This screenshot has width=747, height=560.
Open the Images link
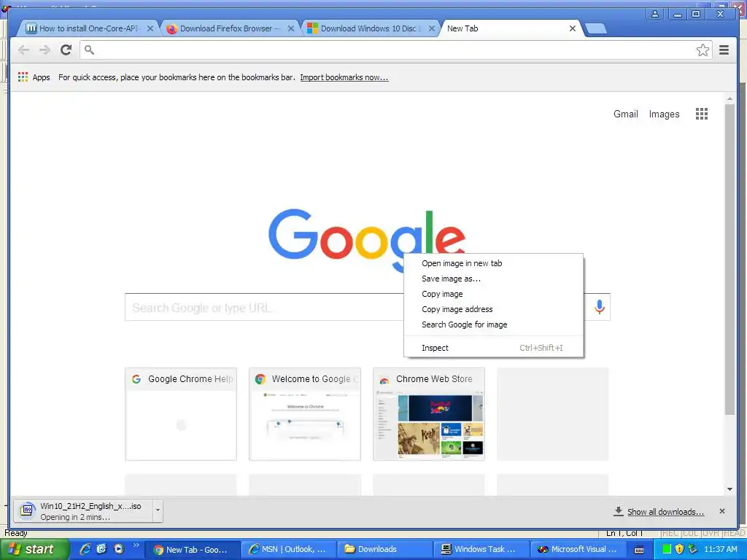pyautogui.click(x=664, y=114)
